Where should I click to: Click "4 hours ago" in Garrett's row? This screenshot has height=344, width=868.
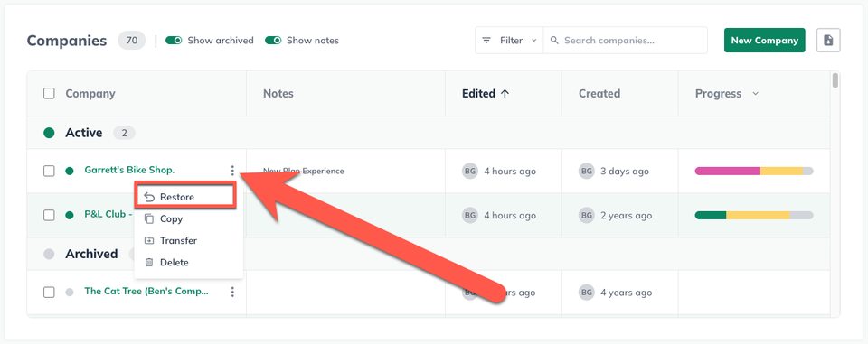pos(510,172)
